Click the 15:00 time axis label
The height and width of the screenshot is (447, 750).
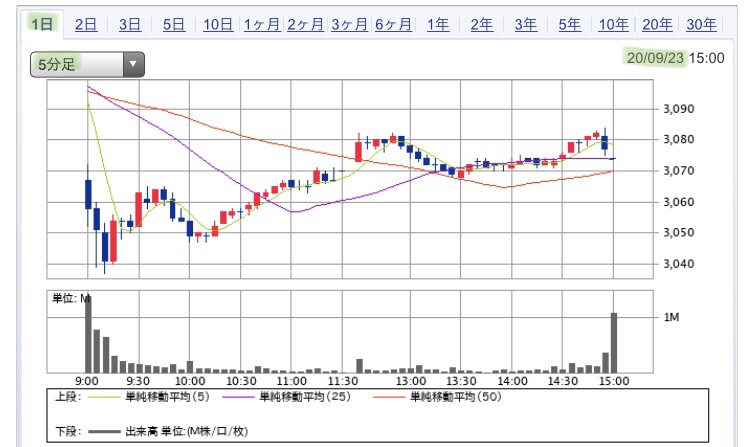[614, 381]
